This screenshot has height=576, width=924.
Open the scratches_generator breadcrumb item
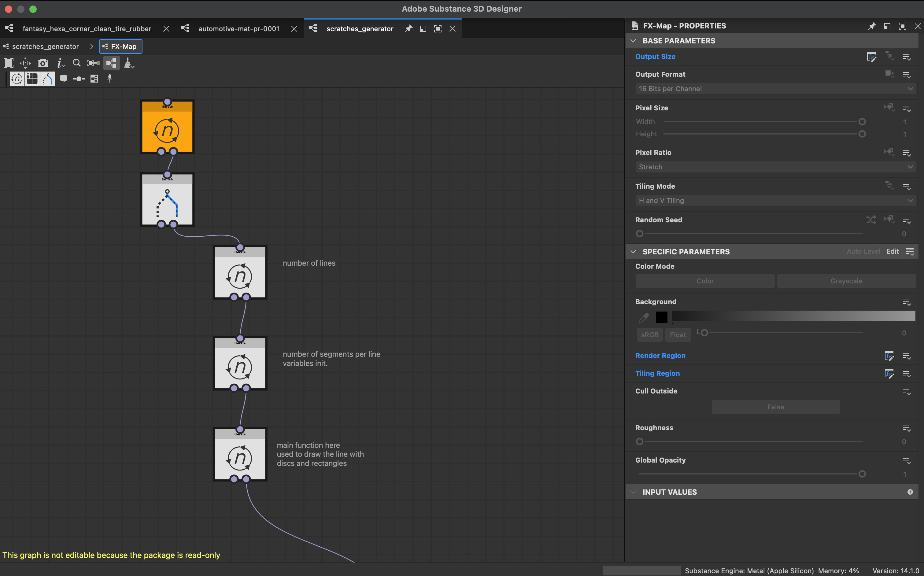tap(45, 46)
